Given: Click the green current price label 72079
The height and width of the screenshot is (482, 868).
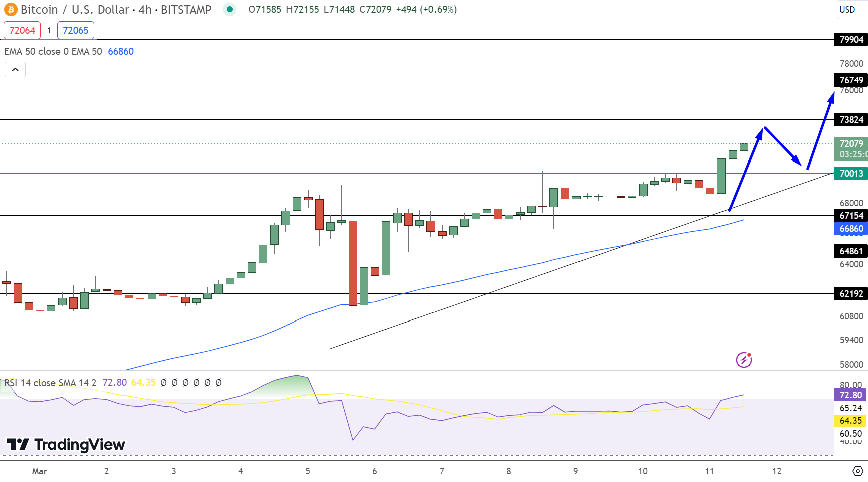Looking at the screenshot, I should point(850,144).
